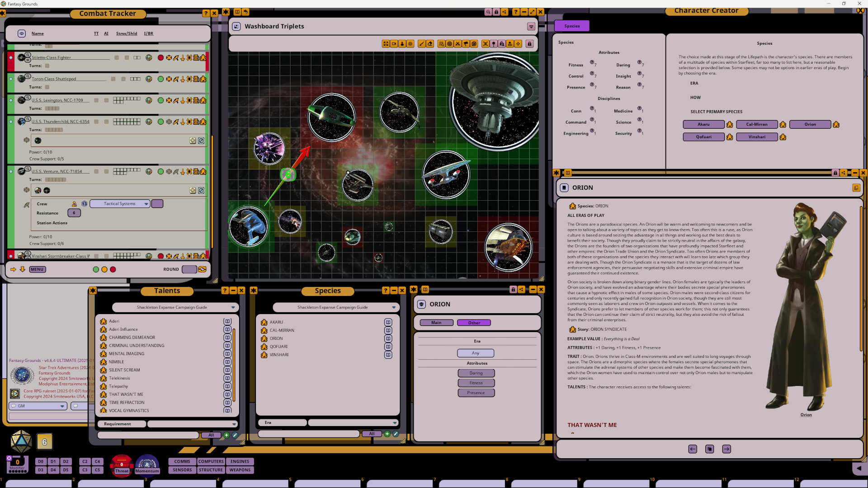Select Orion as primary species in Character Creator
This screenshot has width=868, height=488.
(810, 124)
